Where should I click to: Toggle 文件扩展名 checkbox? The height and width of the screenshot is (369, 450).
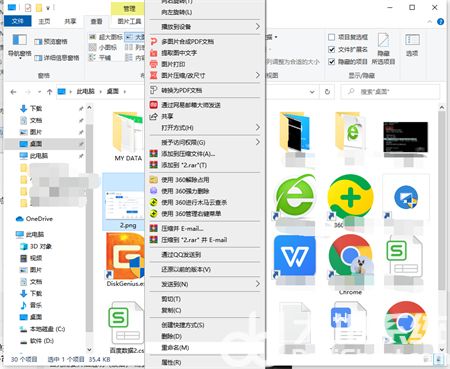[332, 49]
